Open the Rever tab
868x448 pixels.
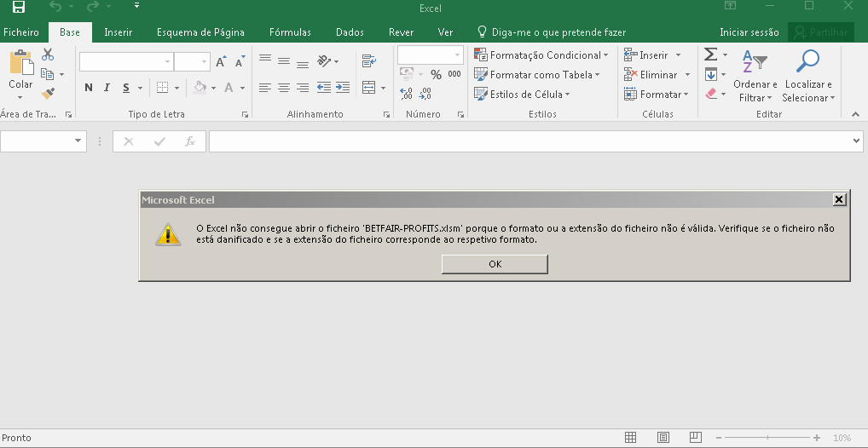point(402,32)
